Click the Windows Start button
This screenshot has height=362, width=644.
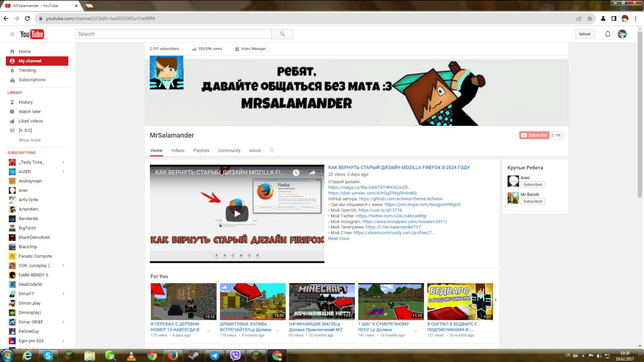click(8, 355)
